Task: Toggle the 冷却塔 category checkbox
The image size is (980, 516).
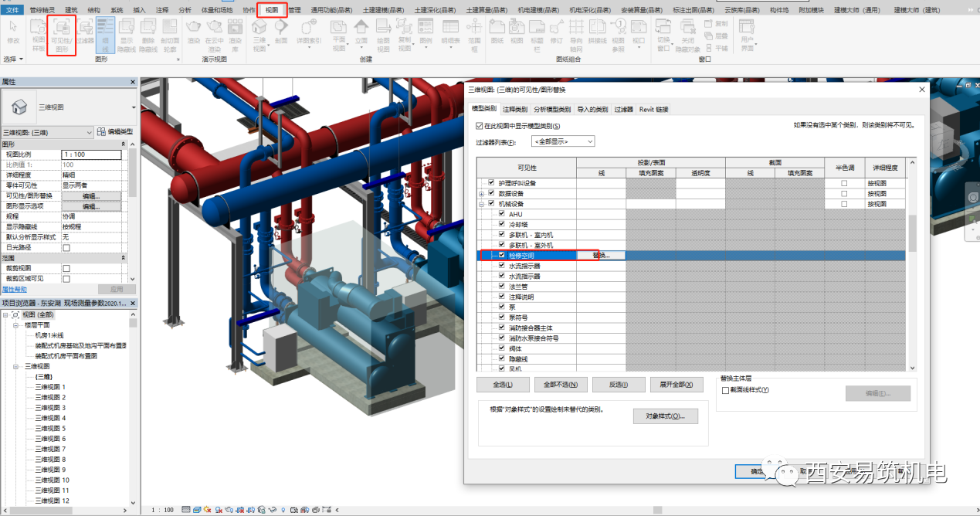Action: (502, 225)
